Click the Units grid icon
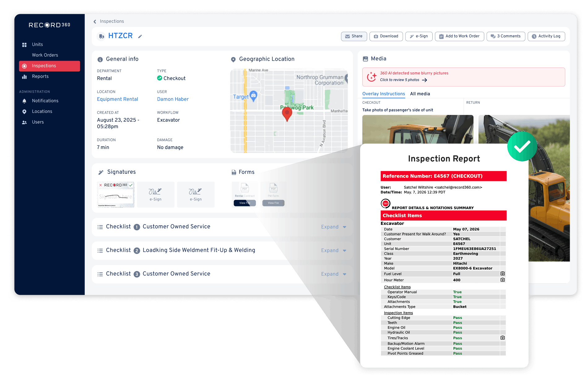The width and height of the screenshot is (588, 385). pyautogui.click(x=24, y=45)
